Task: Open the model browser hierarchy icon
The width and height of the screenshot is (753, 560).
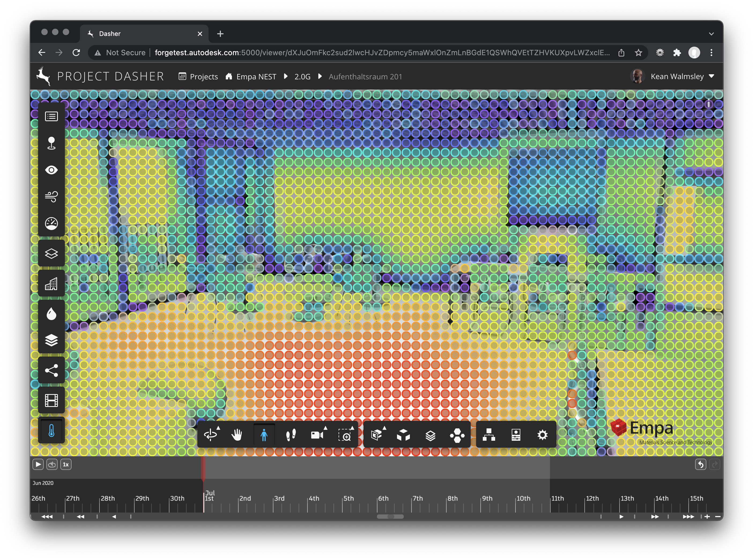Action: tap(489, 435)
